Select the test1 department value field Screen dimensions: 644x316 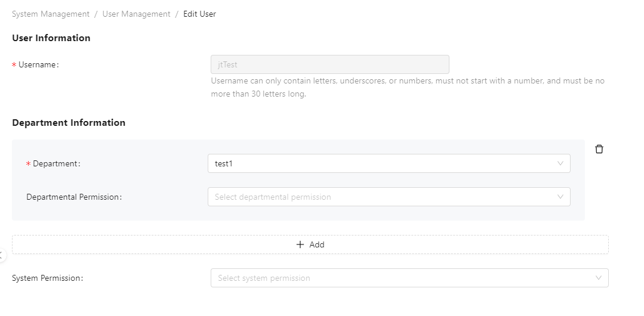(382, 163)
